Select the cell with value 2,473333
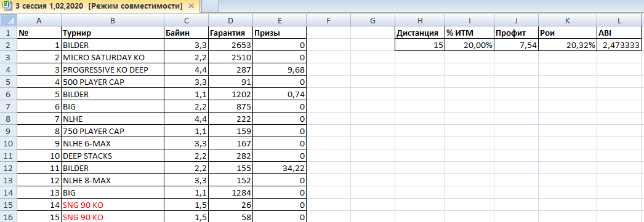Screen dimensions: 644x222 click(620, 45)
